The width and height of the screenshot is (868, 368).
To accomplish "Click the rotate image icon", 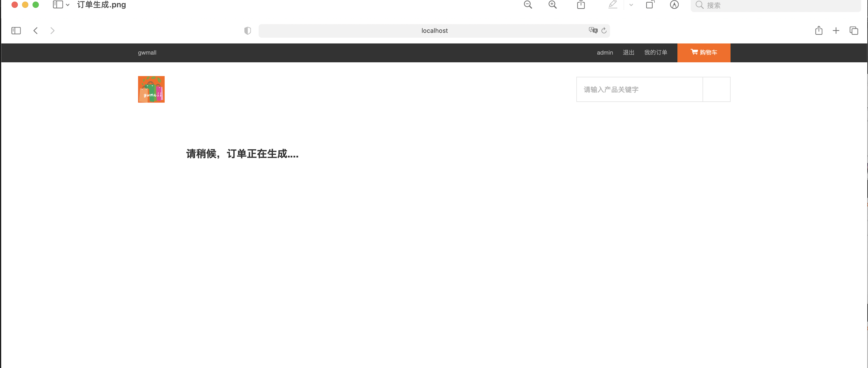I will 650,5.
